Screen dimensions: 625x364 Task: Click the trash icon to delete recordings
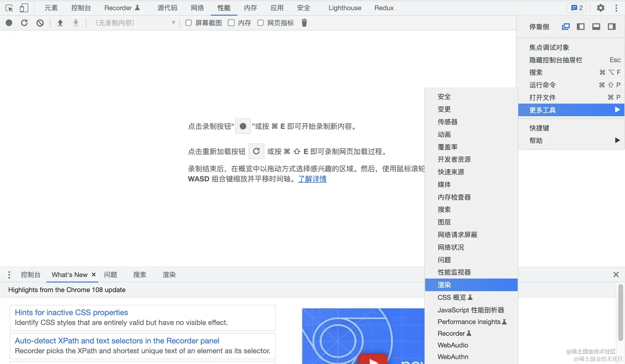coord(304,22)
